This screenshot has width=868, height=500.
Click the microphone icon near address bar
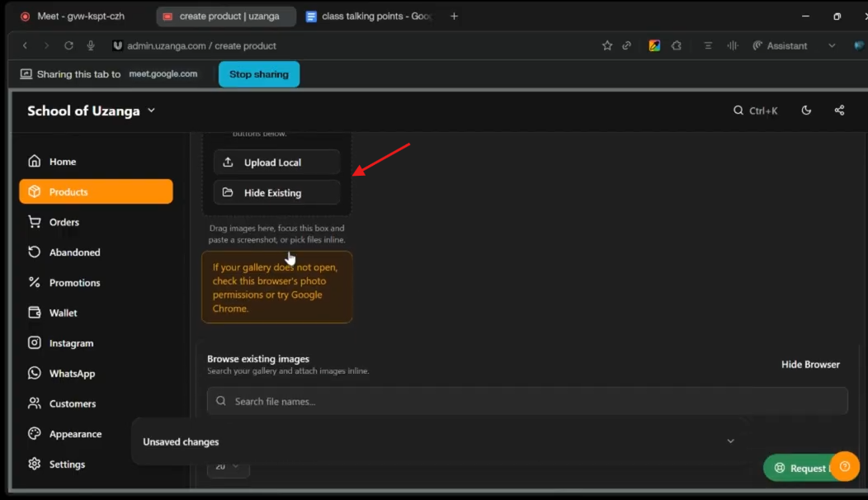(91, 45)
